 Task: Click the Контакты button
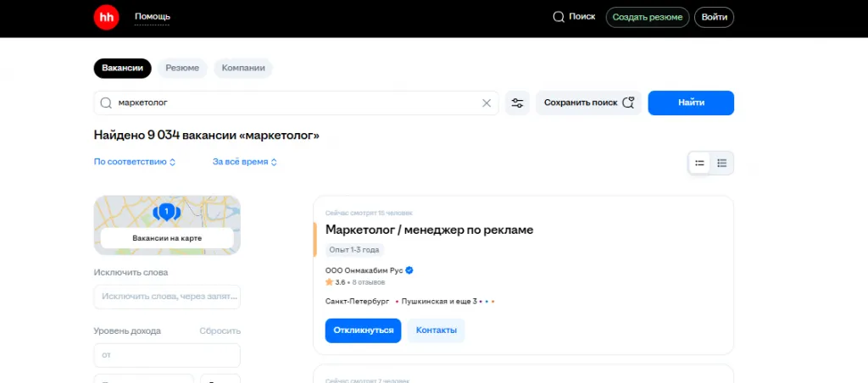(437, 330)
